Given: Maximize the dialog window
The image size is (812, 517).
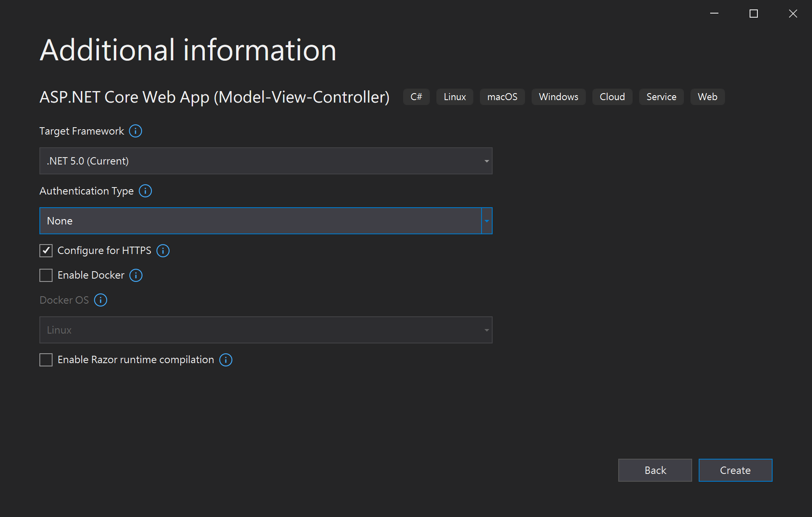Looking at the screenshot, I should 754,14.
